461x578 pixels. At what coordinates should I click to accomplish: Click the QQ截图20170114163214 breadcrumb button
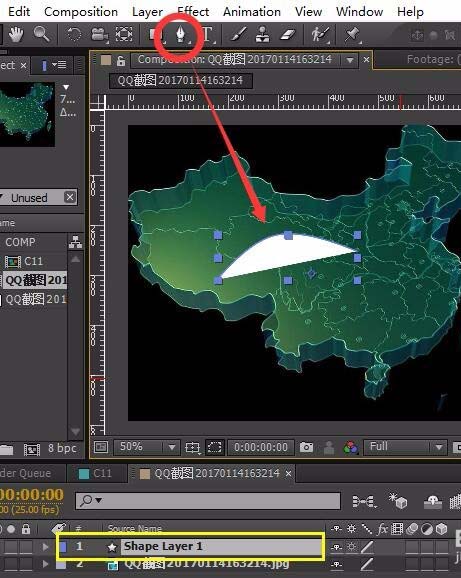tap(181, 80)
